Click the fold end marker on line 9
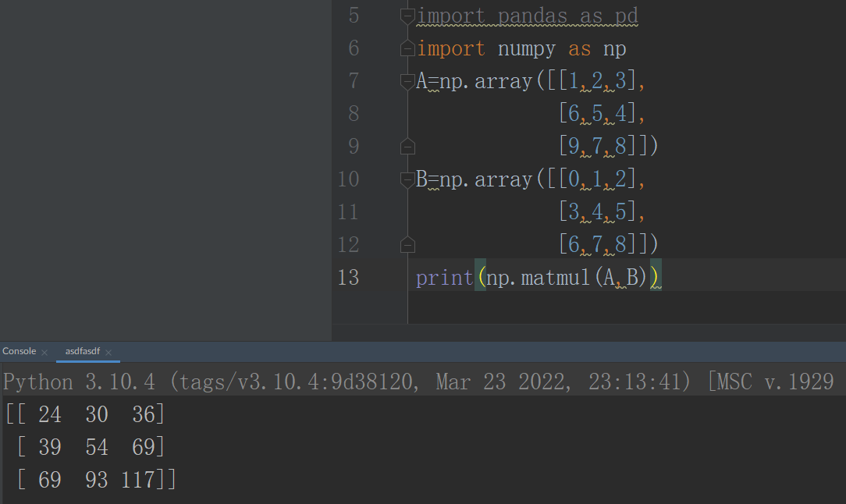Viewport: 846px width, 504px height. [407, 146]
